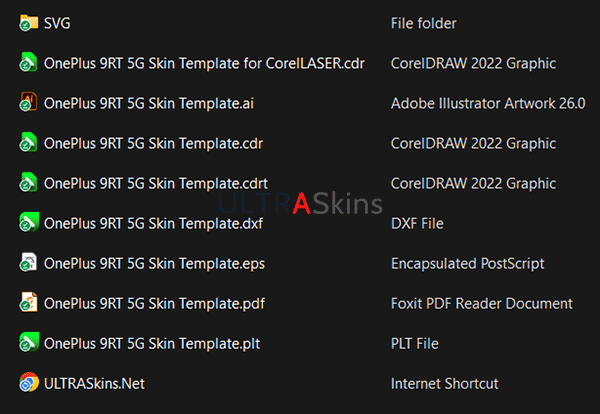Click the ULTRASkins.Net Chrome shortcut icon
Viewport: 600px width, 414px height.
(28, 383)
